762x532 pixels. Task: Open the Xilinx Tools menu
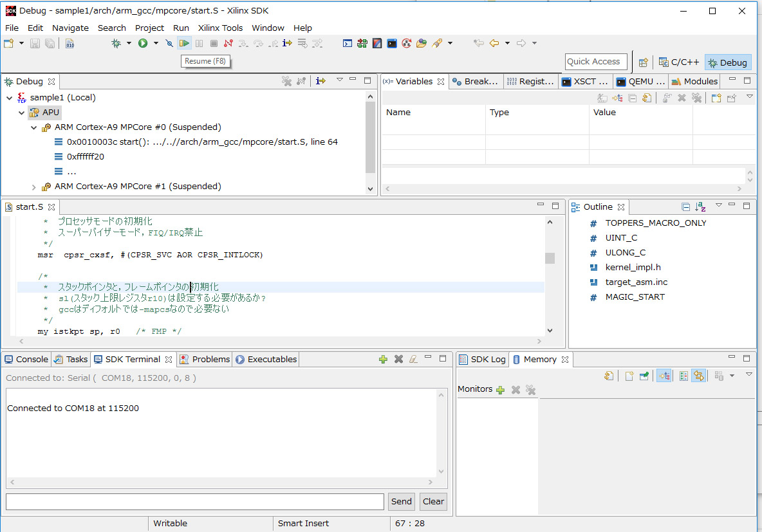[220, 28]
